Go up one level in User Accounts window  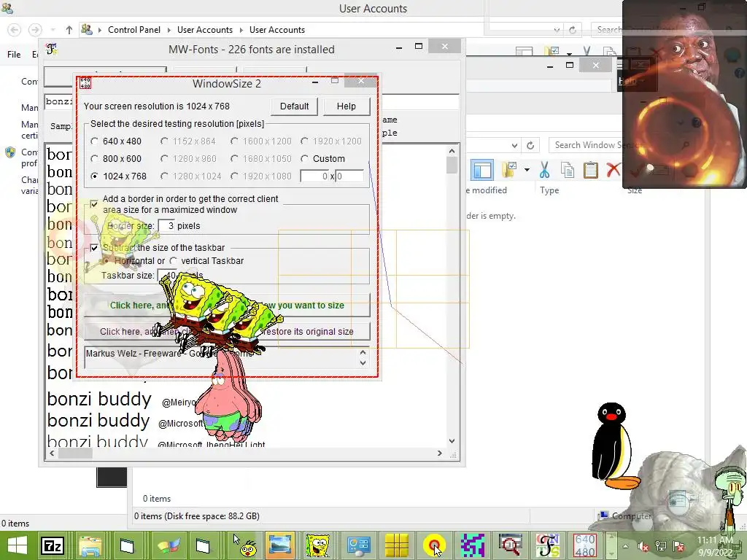[69, 30]
